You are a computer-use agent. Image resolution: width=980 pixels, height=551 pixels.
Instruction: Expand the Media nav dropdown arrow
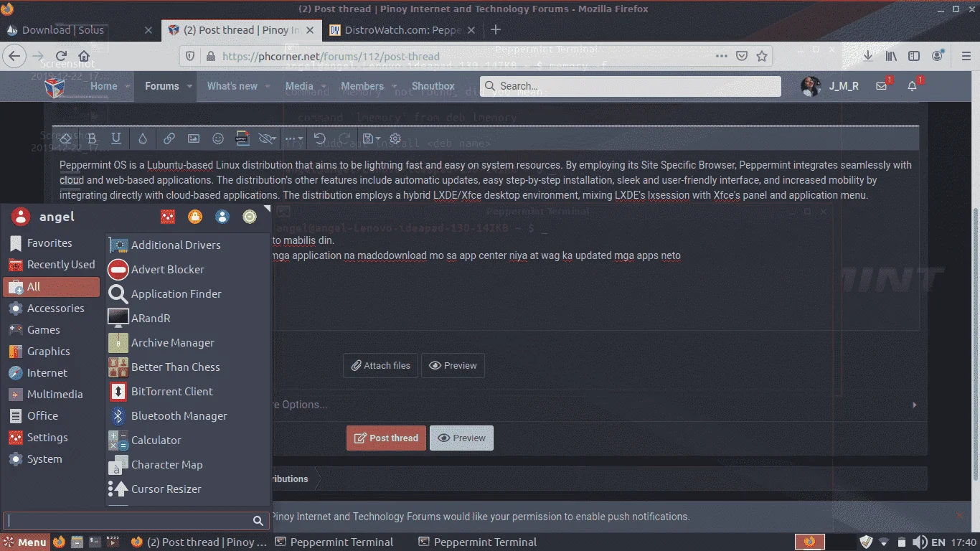324,86
